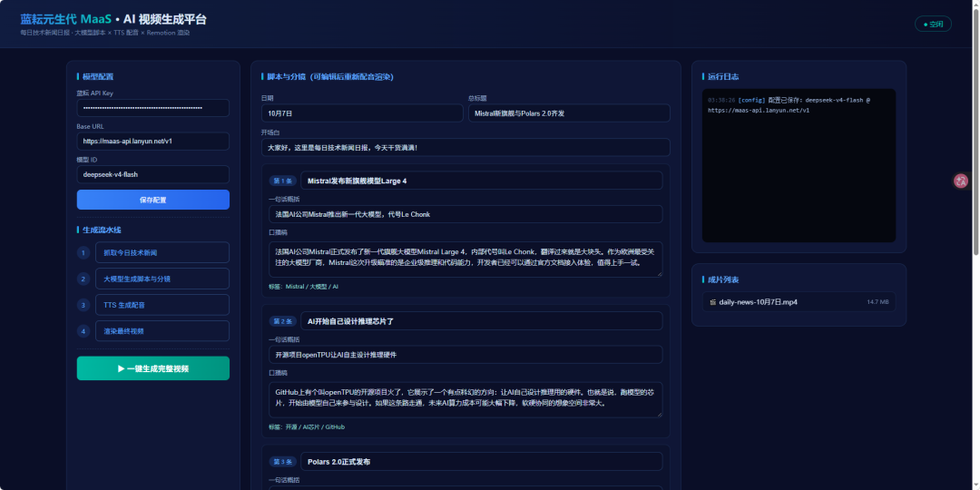The height and width of the screenshot is (490, 980).
Task: Trigger the 渲染最终视频 step
Action: click(x=162, y=331)
